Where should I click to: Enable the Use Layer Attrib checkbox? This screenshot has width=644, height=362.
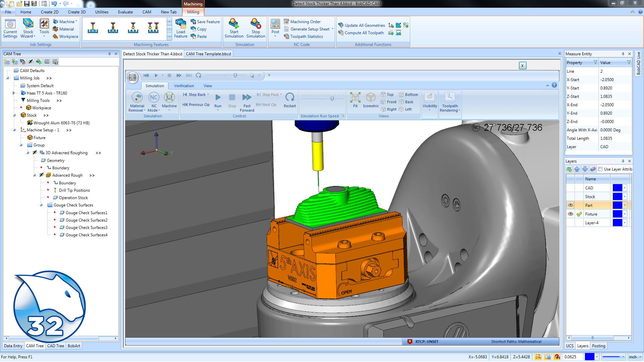click(600, 169)
